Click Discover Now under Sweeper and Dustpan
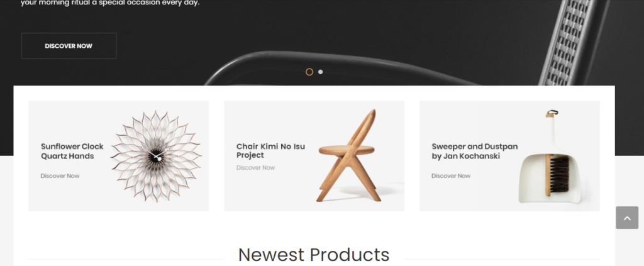The image size is (644, 266). [451, 175]
